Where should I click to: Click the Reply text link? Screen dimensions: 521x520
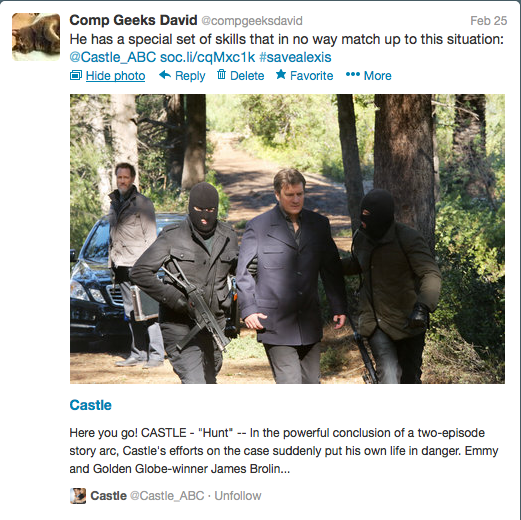(190, 76)
